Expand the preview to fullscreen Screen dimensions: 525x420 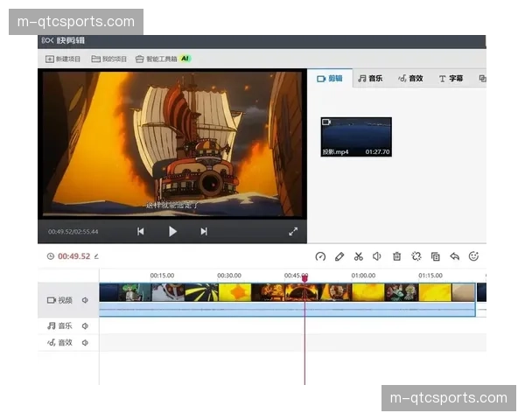[293, 231]
